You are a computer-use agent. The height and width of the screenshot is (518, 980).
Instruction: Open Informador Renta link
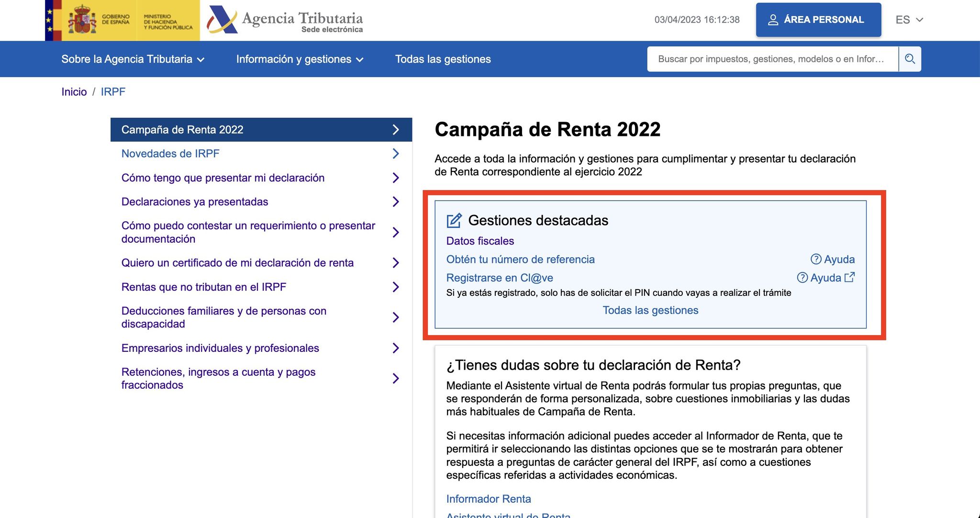click(488, 499)
